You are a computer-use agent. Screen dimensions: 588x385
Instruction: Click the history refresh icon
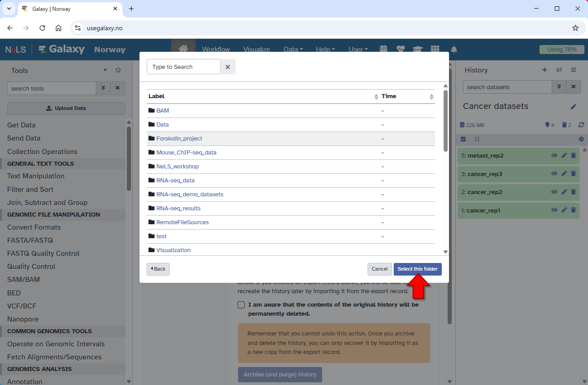tap(581, 125)
